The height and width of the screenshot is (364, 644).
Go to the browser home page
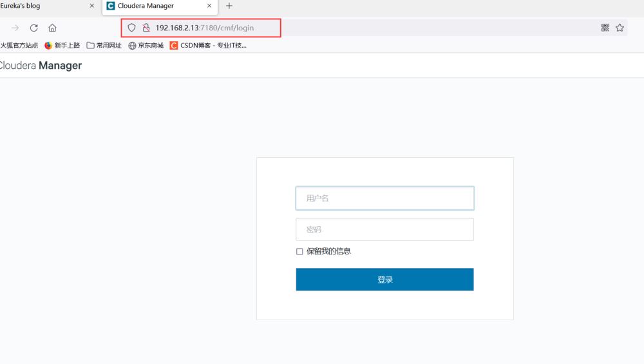coord(52,28)
